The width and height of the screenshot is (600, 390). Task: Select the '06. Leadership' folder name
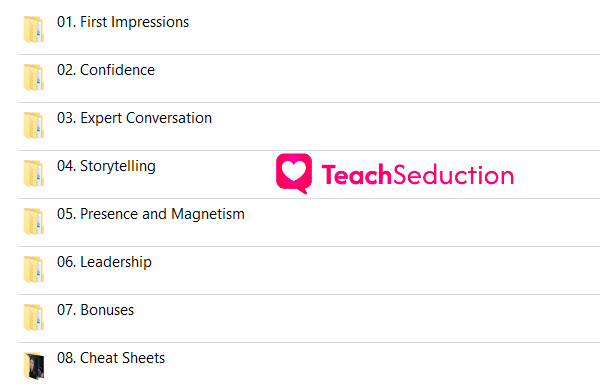[x=104, y=262]
